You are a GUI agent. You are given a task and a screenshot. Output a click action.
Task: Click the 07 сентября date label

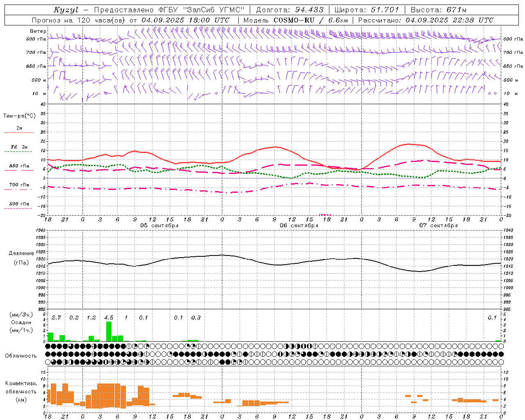(x=438, y=226)
